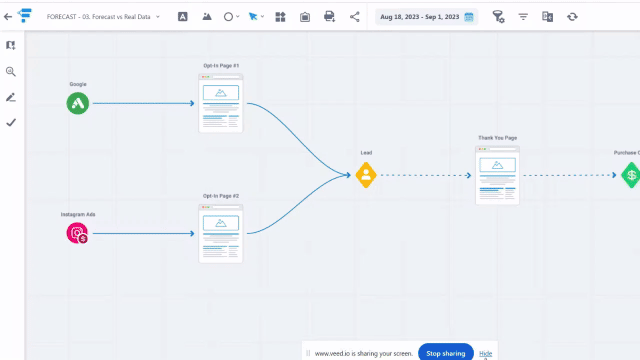Expand the shape tool dropdown arrow

[x=238, y=17]
